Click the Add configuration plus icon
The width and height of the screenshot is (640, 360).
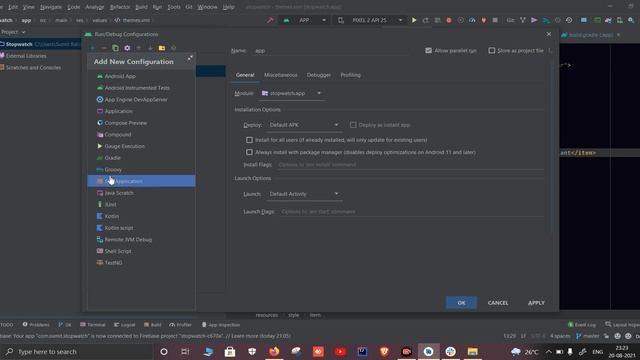(x=92, y=48)
